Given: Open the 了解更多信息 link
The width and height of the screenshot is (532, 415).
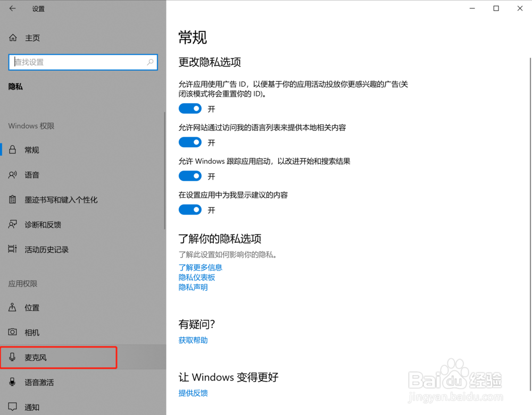Looking at the screenshot, I should click(x=201, y=267).
